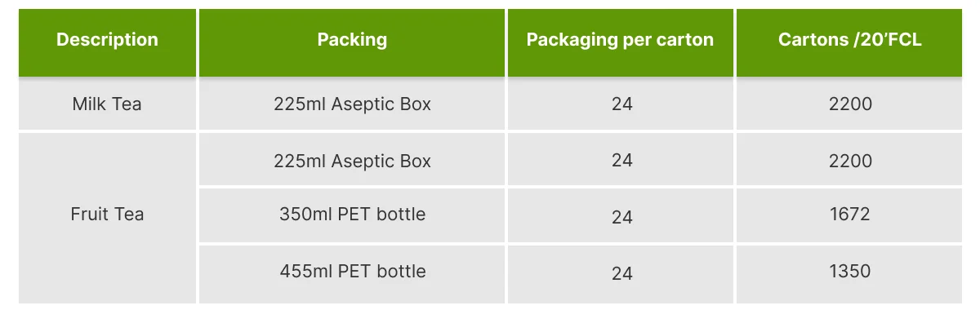Image resolution: width=980 pixels, height=332 pixels.
Task: Select the 24 beside Fruit Tea's Aseptic Box
Action: point(621,161)
